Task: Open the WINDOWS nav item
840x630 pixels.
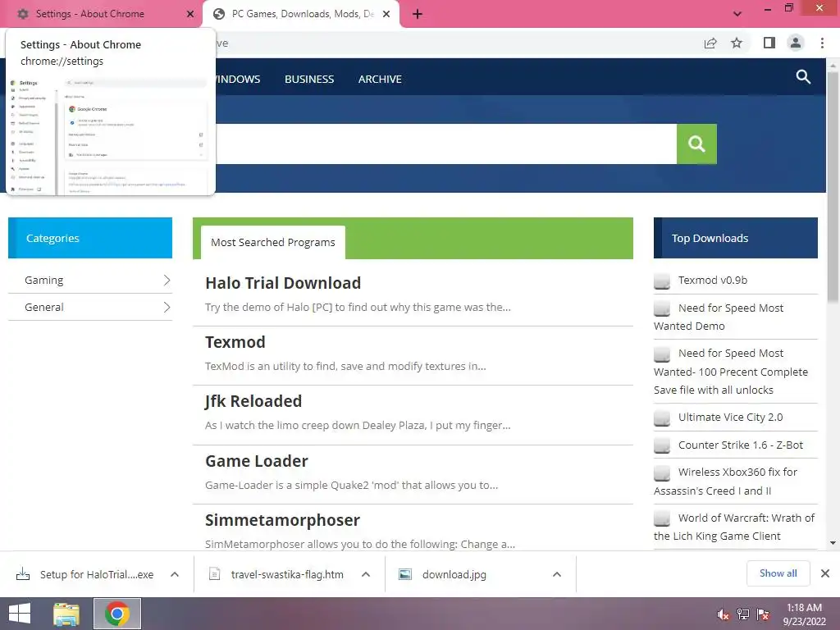Action: tap(238, 80)
